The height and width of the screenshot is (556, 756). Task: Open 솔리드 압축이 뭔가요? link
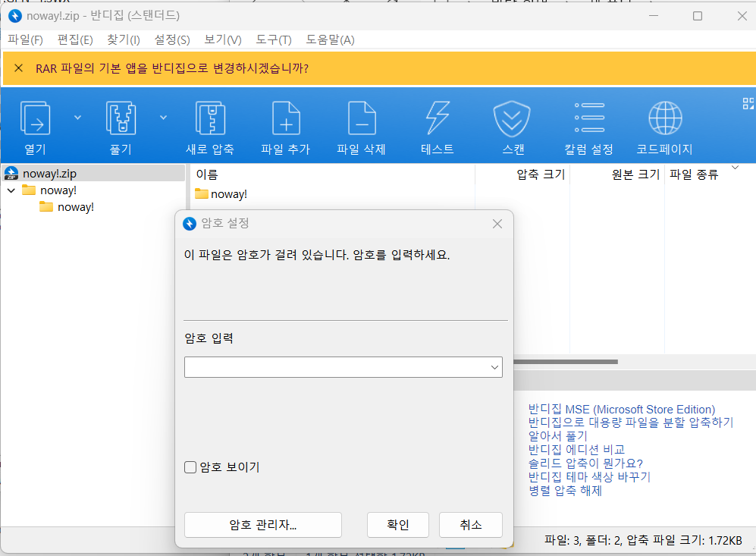point(586,463)
